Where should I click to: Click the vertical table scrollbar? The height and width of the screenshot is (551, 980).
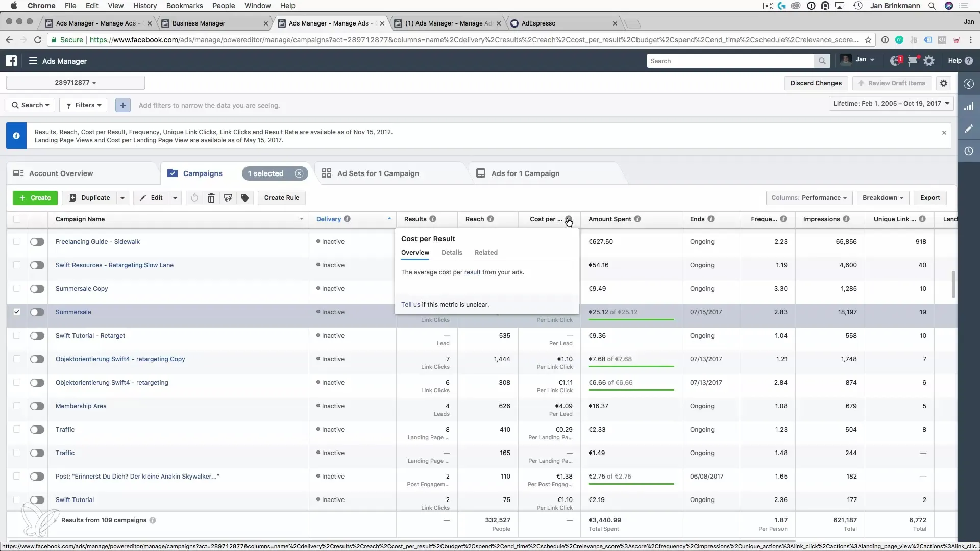point(953,284)
